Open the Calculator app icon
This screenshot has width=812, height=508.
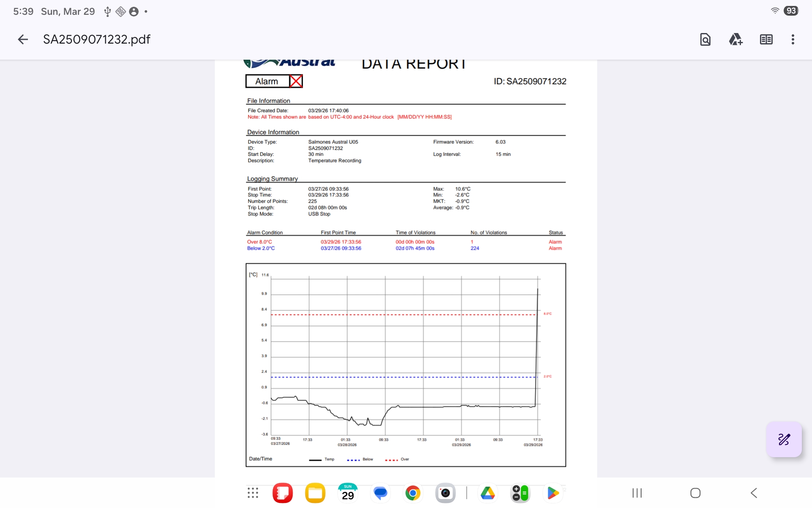click(520, 493)
